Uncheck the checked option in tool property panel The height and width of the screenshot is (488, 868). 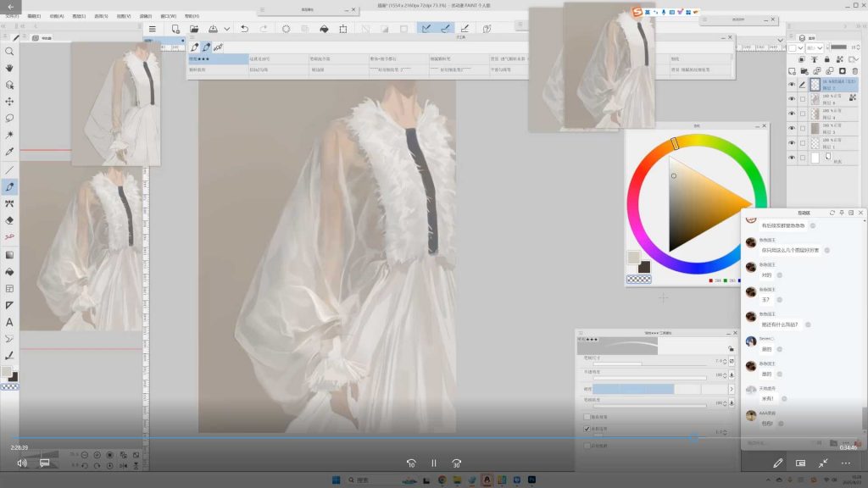pos(587,430)
